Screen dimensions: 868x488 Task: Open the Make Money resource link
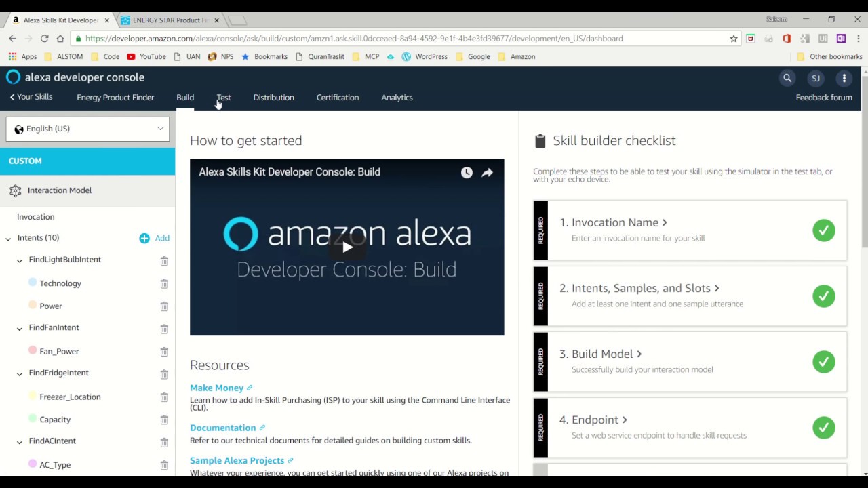click(x=221, y=388)
